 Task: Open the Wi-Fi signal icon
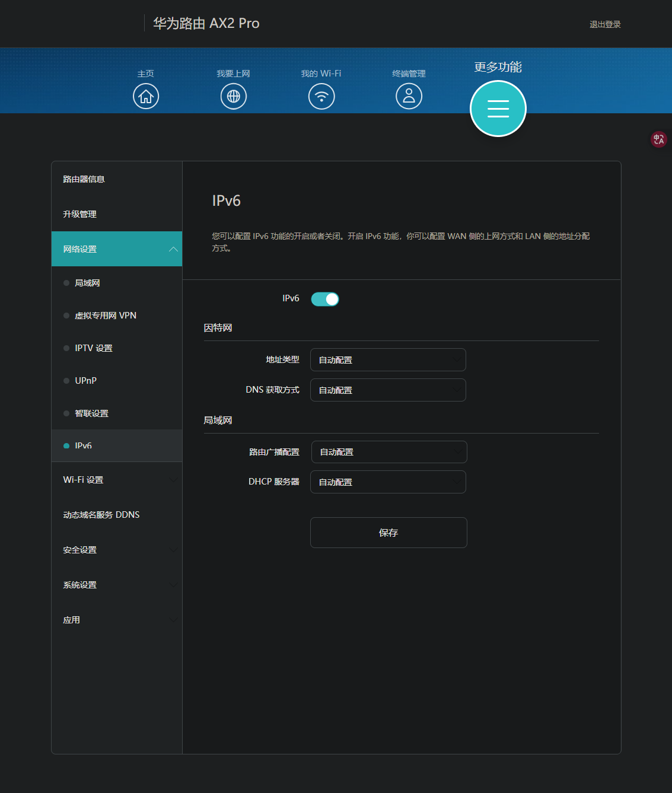click(x=321, y=96)
